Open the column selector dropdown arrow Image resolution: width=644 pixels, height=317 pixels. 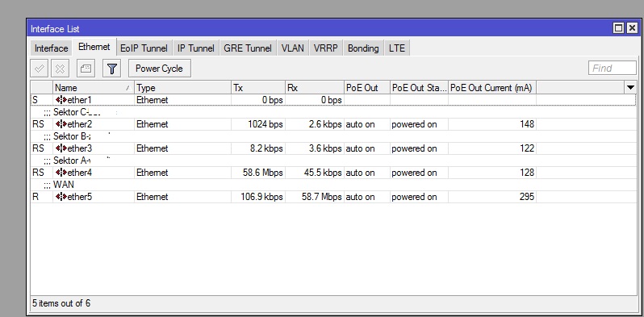[630, 87]
